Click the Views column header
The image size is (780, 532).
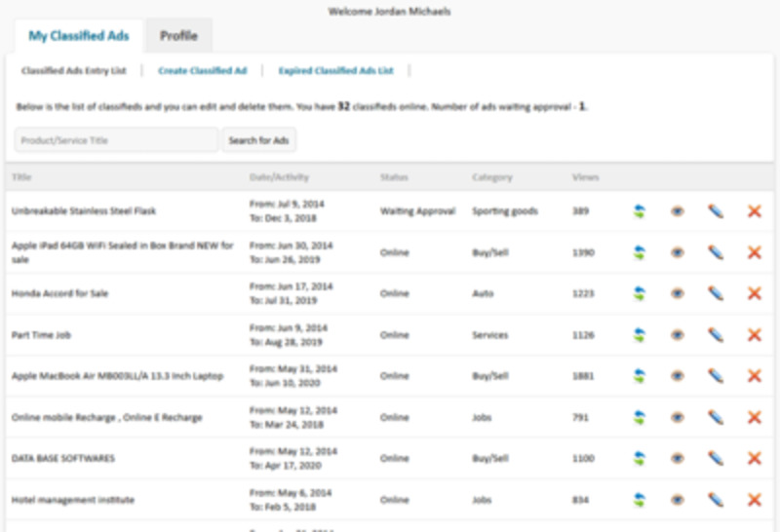(x=586, y=177)
